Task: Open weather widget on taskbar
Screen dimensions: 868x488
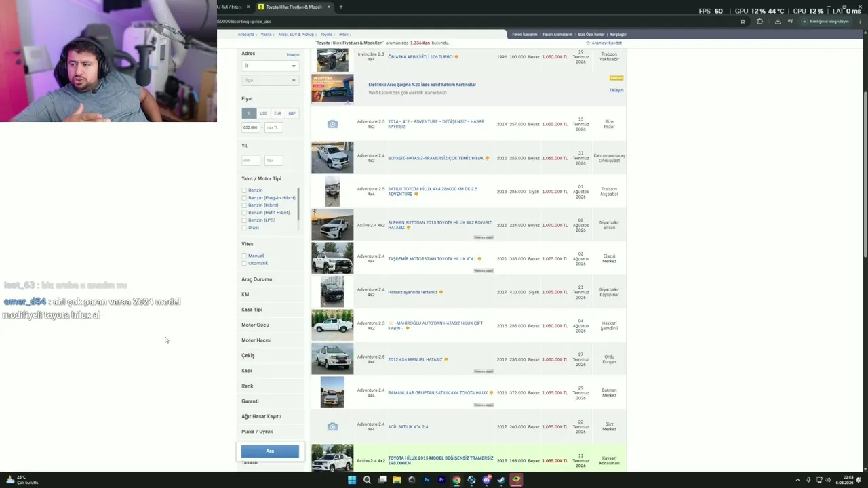Action: [x=22, y=480]
